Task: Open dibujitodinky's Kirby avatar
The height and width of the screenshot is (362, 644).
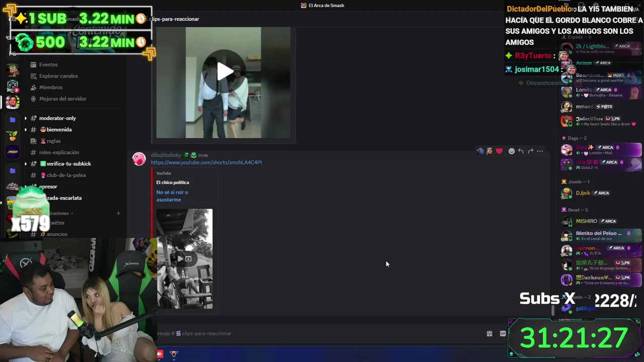Action: pos(139,159)
